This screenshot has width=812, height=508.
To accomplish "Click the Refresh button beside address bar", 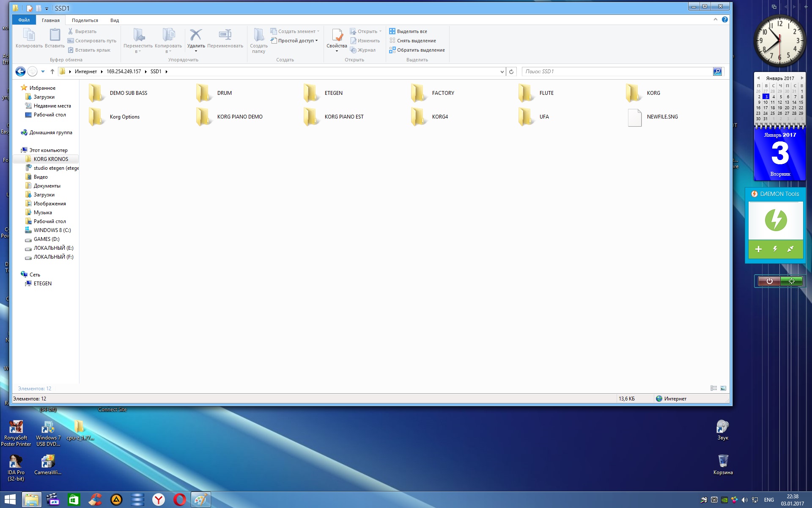I will tap(511, 72).
